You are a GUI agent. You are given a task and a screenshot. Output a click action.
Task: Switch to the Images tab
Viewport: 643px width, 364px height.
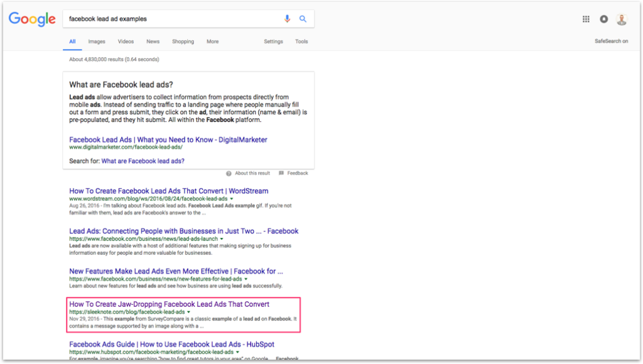(97, 41)
